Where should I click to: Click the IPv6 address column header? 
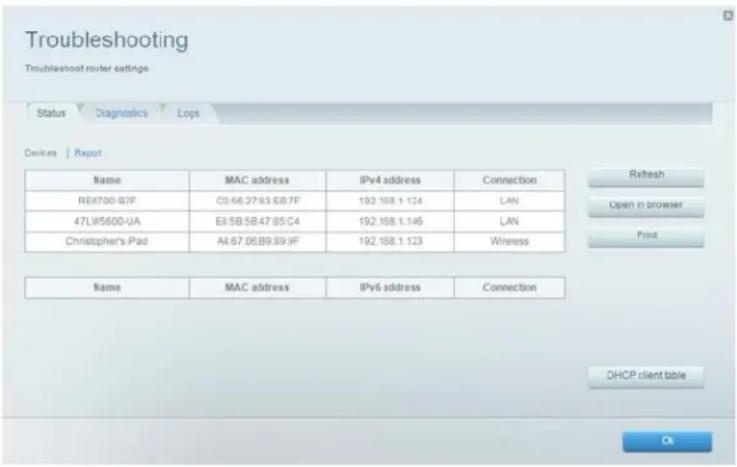point(390,288)
